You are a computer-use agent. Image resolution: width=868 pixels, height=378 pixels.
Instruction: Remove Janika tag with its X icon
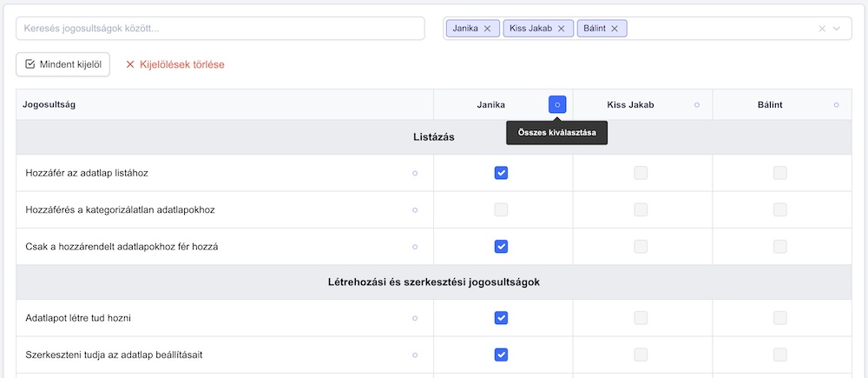pyautogui.click(x=487, y=29)
